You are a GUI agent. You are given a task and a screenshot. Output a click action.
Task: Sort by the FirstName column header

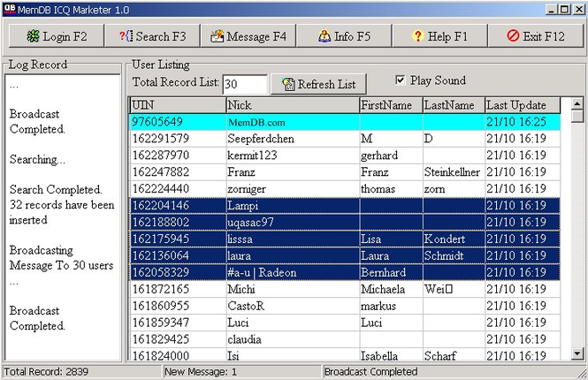pyautogui.click(x=391, y=105)
